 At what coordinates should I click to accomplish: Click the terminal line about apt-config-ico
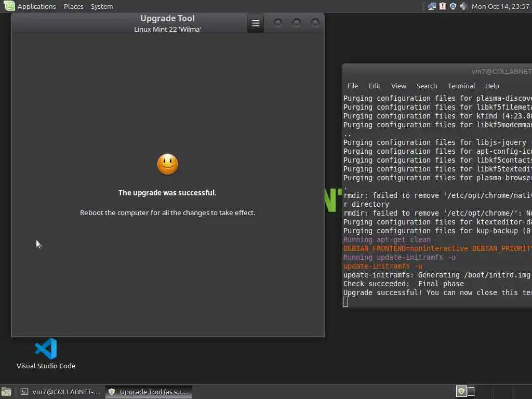[437, 151]
